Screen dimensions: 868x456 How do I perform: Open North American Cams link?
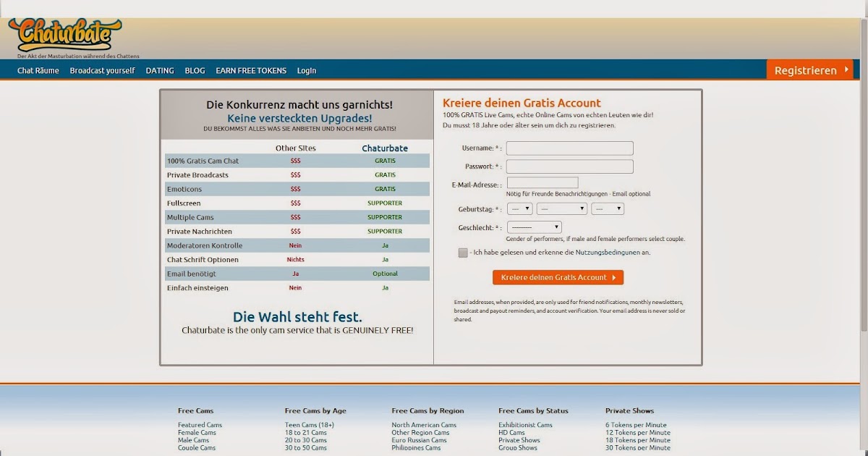tap(424, 425)
